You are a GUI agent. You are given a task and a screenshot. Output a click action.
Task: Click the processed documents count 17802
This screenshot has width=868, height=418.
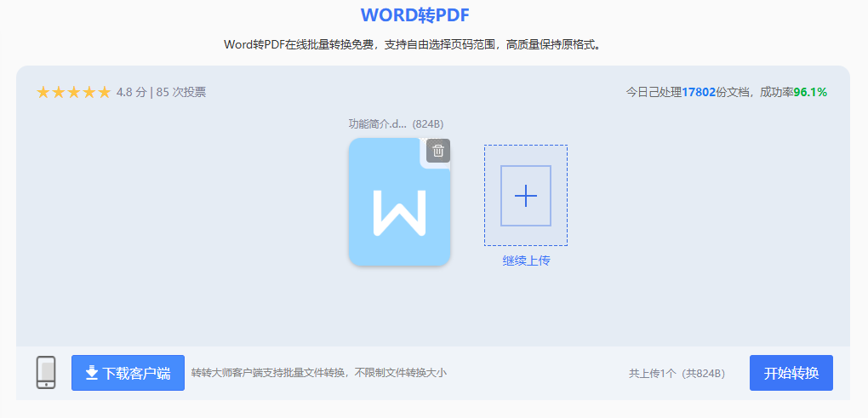pos(699,93)
